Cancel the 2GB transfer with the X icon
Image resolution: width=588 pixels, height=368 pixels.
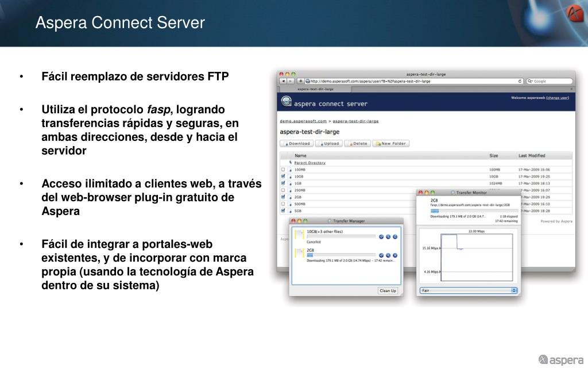point(395,255)
